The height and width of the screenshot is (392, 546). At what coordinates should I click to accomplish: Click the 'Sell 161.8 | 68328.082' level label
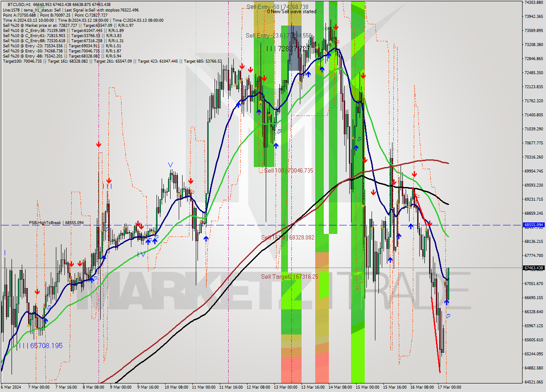click(288, 237)
